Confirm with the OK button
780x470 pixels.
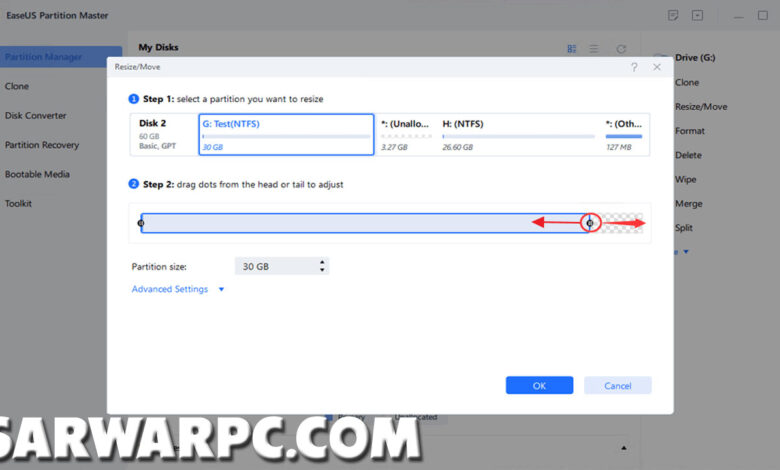(x=539, y=385)
